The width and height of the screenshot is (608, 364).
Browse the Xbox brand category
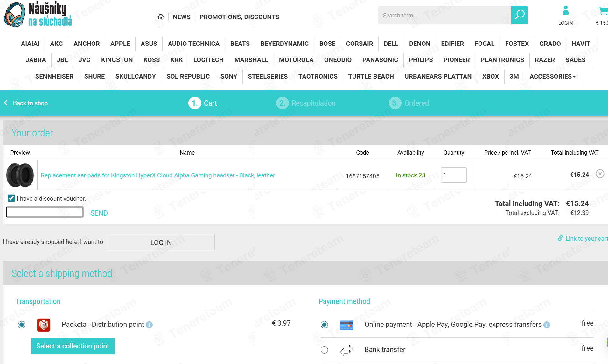491,76
